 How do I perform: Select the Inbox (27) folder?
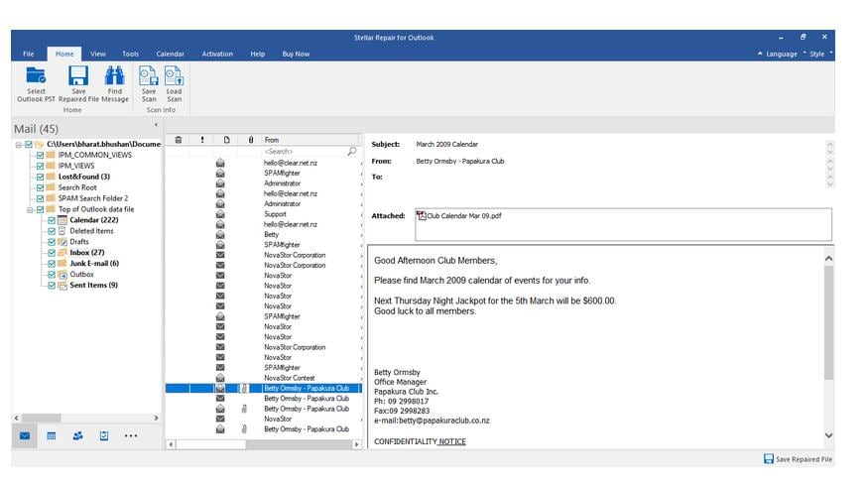click(87, 253)
